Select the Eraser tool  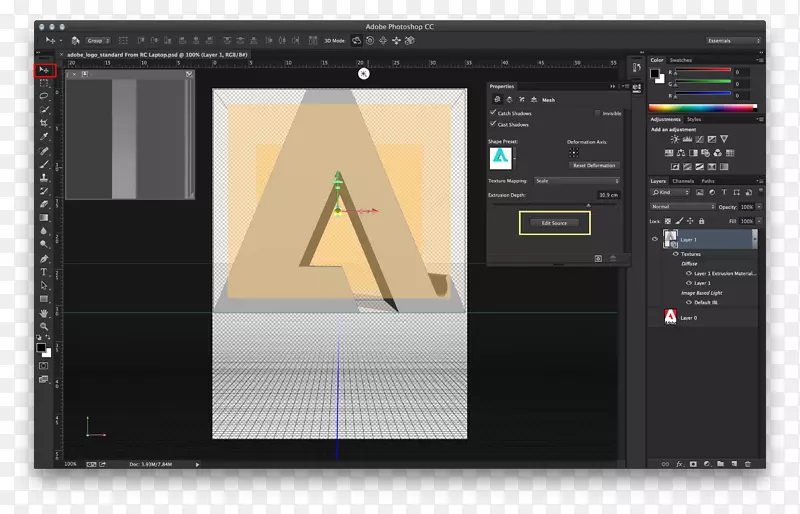(44, 204)
